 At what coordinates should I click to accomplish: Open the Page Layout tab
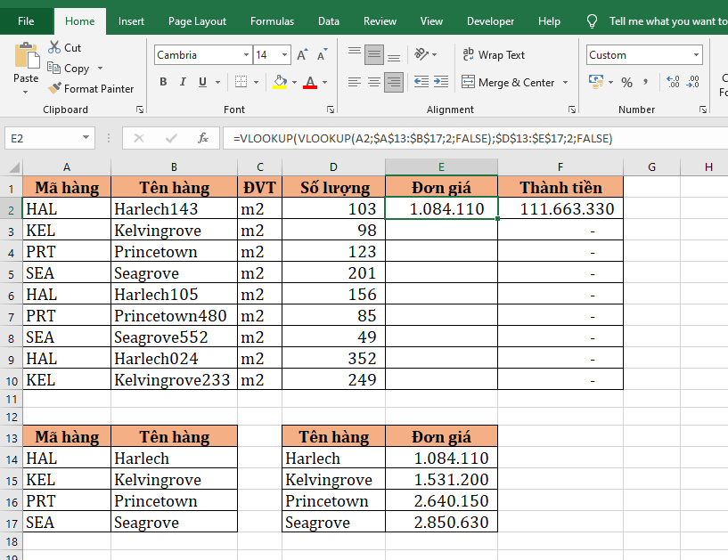[197, 21]
